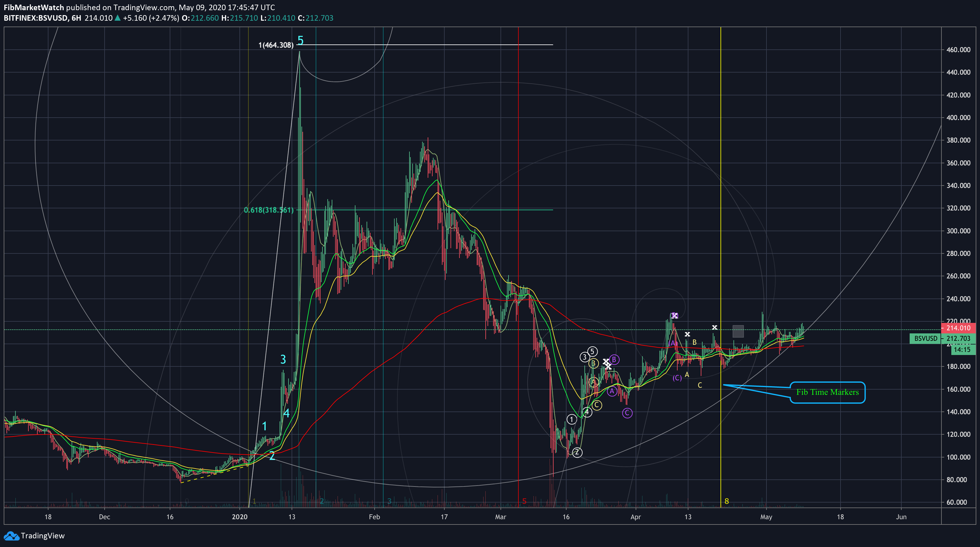Select the purple circled B wave label
This screenshot has height=547, width=980.
614,359
